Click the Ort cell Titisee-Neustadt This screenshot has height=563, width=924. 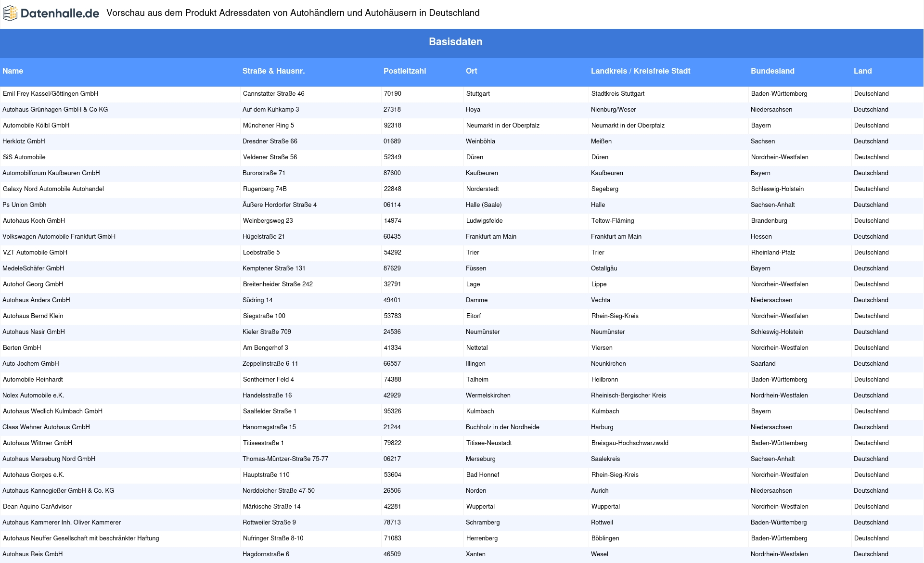click(x=489, y=443)
